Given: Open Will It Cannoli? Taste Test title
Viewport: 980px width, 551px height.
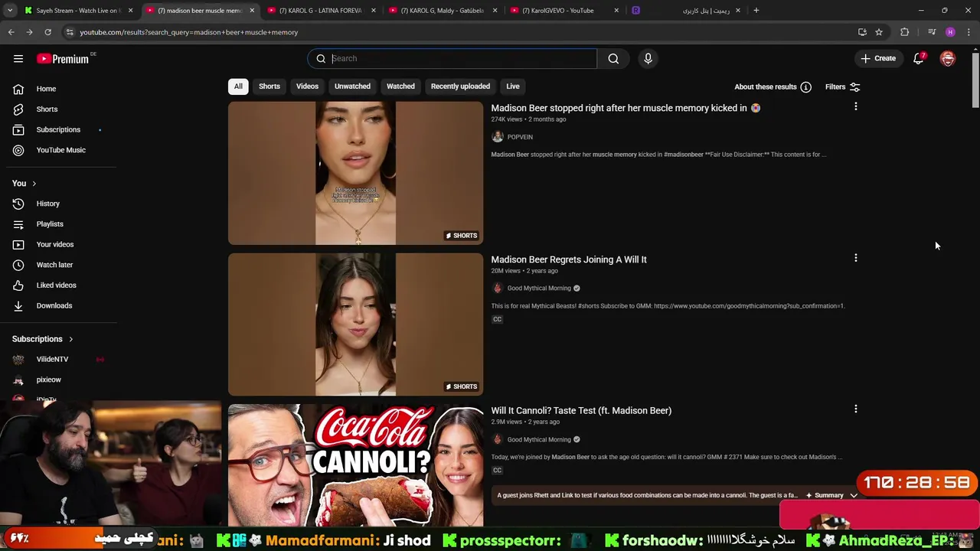Looking at the screenshot, I should coord(581,410).
